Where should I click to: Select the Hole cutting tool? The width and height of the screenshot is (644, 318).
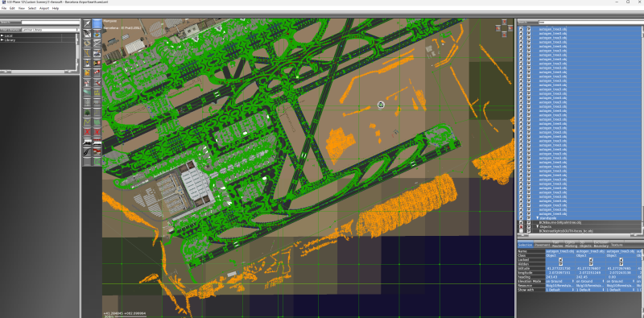[97, 43]
